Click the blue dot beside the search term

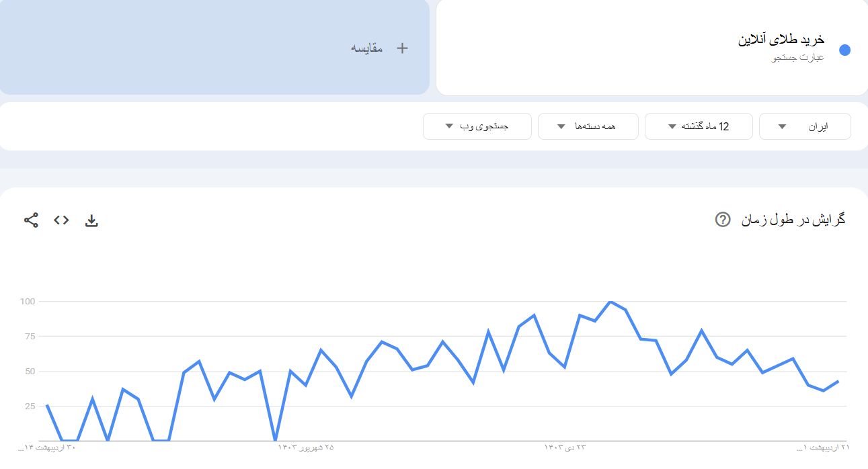tap(845, 50)
